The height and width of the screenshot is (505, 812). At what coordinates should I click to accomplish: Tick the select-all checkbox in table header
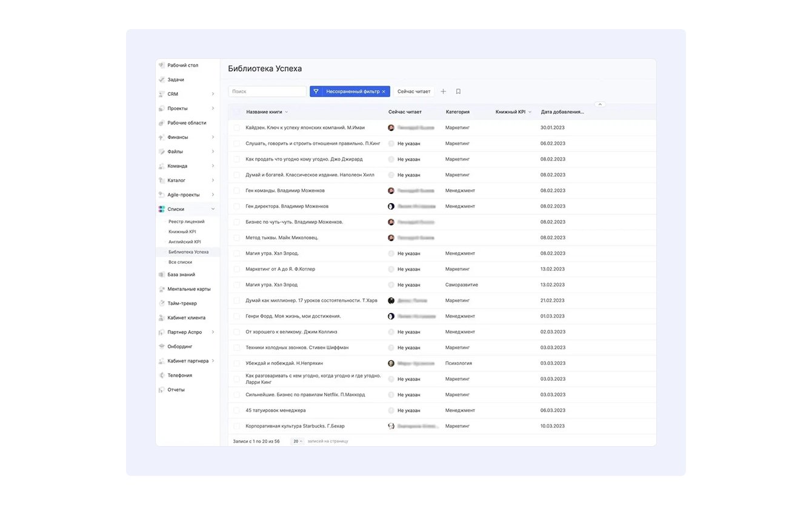click(236, 112)
